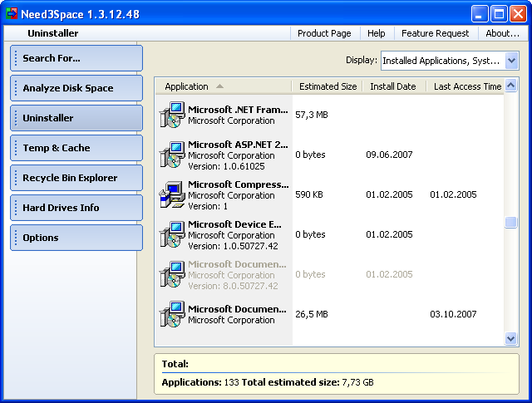Click the greyed Microsoft Documen... row icon
Viewport: 532px width, 403px height.
(172, 274)
